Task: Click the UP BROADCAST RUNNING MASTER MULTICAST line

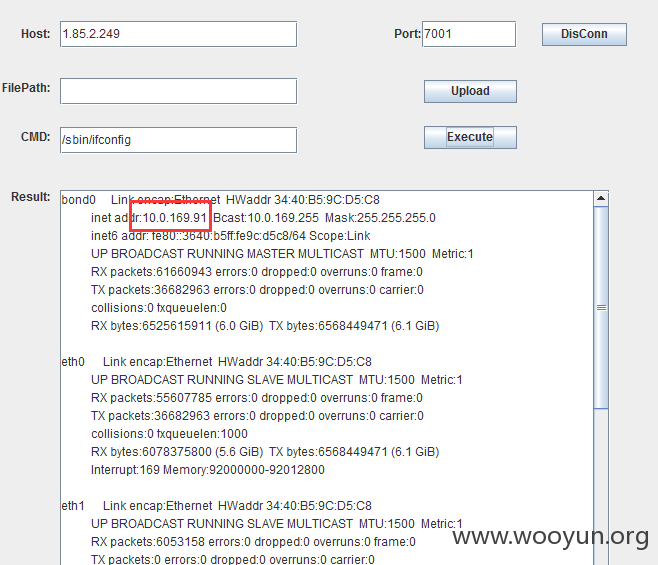Action: tap(282, 254)
